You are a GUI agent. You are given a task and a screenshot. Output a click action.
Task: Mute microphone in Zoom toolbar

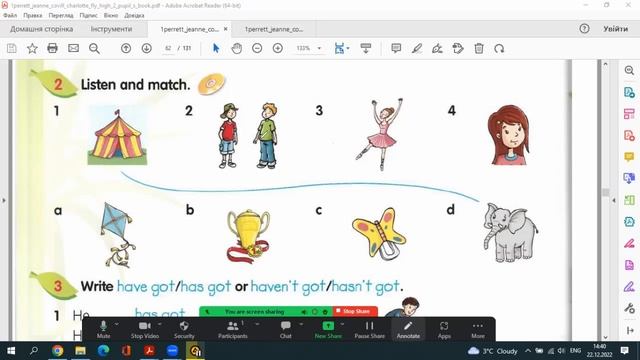click(x=103, y=329)
